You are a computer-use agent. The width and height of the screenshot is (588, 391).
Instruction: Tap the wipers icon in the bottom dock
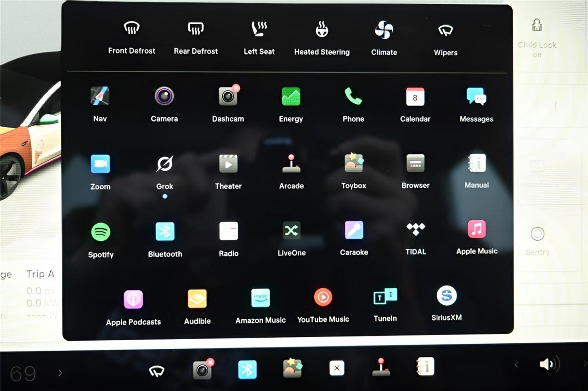(x=157, y=371)
